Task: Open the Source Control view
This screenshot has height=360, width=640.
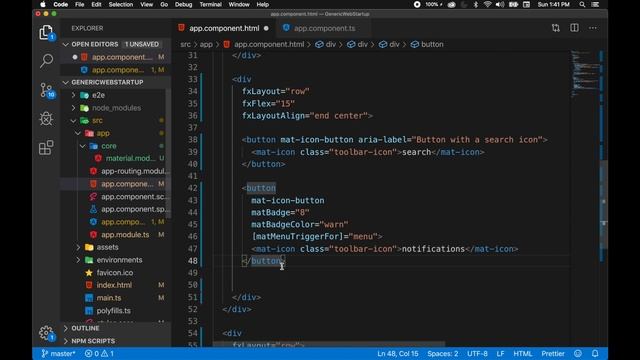Action: (46, 90)
